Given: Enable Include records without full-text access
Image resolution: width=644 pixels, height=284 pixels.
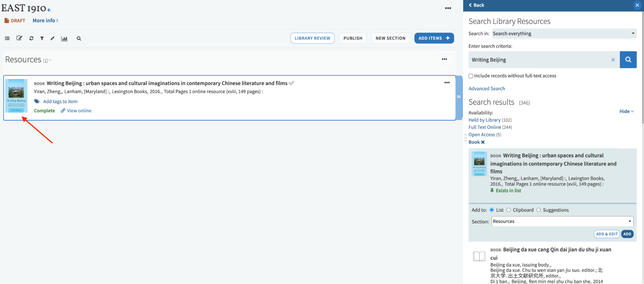Looking at the screenshot, I should [x=471, y=76].
